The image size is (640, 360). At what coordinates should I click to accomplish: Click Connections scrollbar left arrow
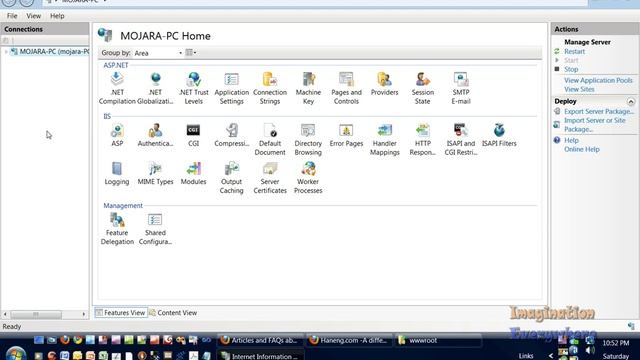coord(5,314)
